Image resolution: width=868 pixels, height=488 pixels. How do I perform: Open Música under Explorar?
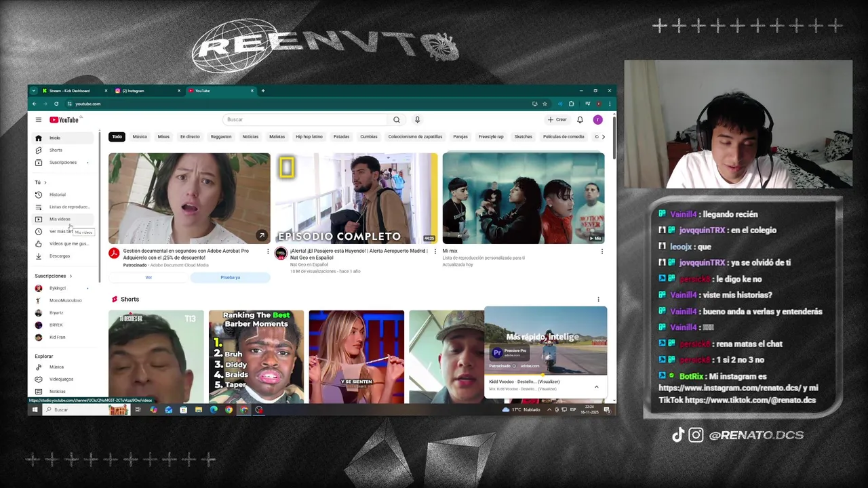tap(63, 367)
